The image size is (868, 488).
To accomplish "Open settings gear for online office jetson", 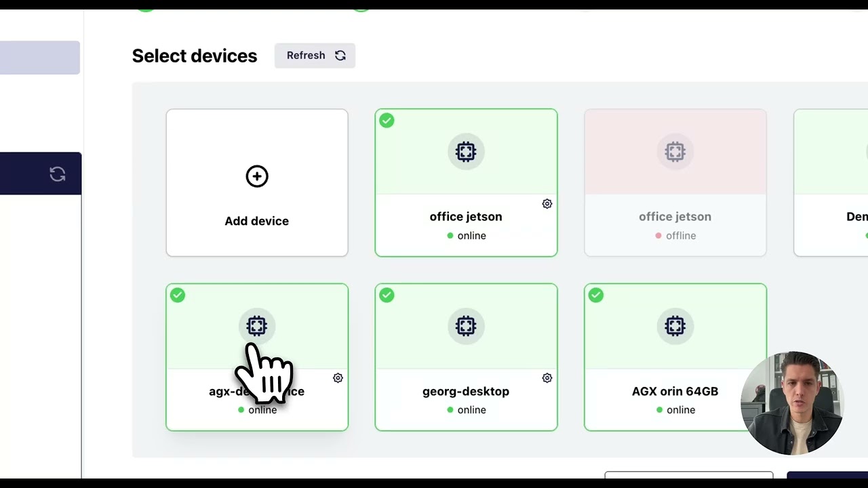I will [547, 204].
